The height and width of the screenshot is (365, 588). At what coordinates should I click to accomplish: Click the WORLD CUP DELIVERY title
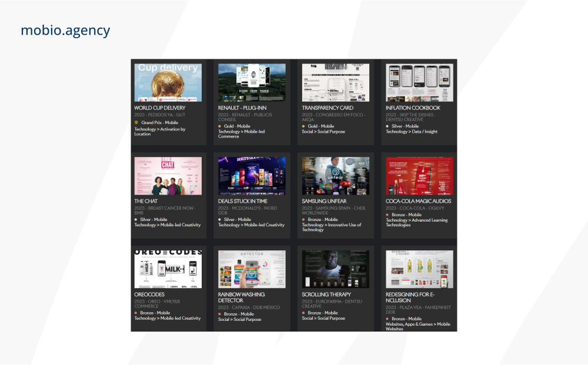click(160, 108)
